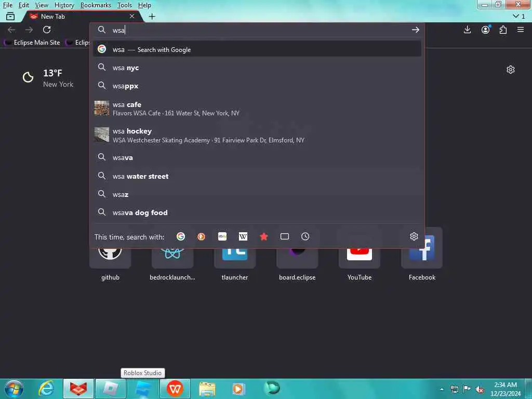This screenshot has width=532, height=399.
Task: Click the weather moon icon
Action: [28, 77]
